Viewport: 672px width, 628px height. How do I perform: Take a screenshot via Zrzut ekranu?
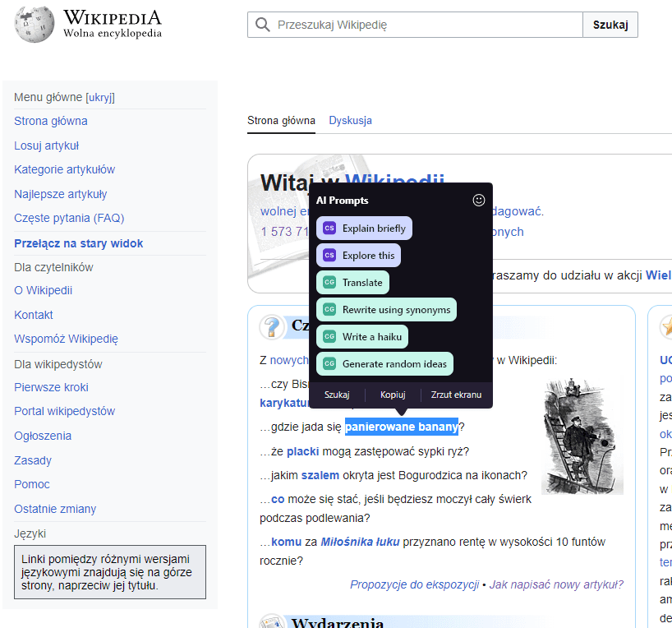(456, 394)
